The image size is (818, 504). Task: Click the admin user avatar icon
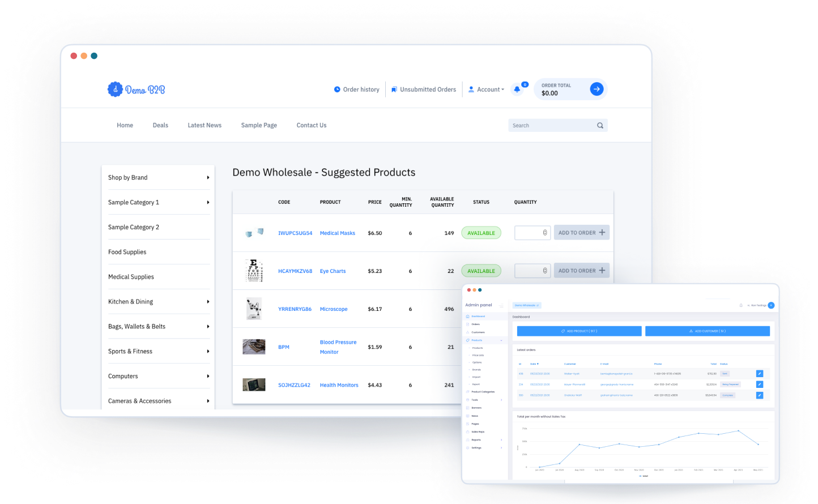[x=771, y=305]
